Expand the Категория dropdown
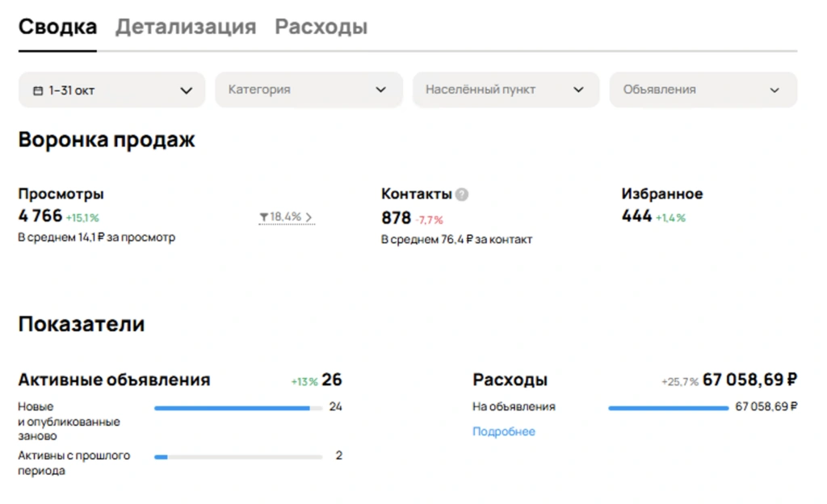 click(x=309, y=90)
